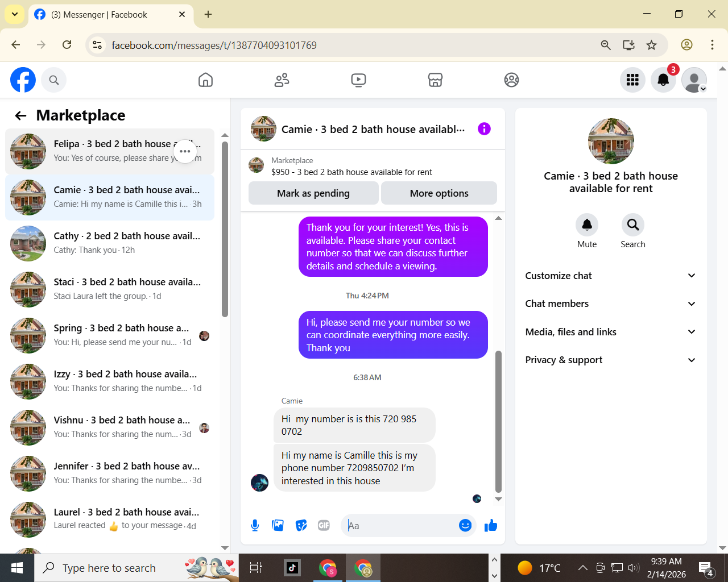Send a thumbs-up like
Screen dimensions: 728x582
491,526
